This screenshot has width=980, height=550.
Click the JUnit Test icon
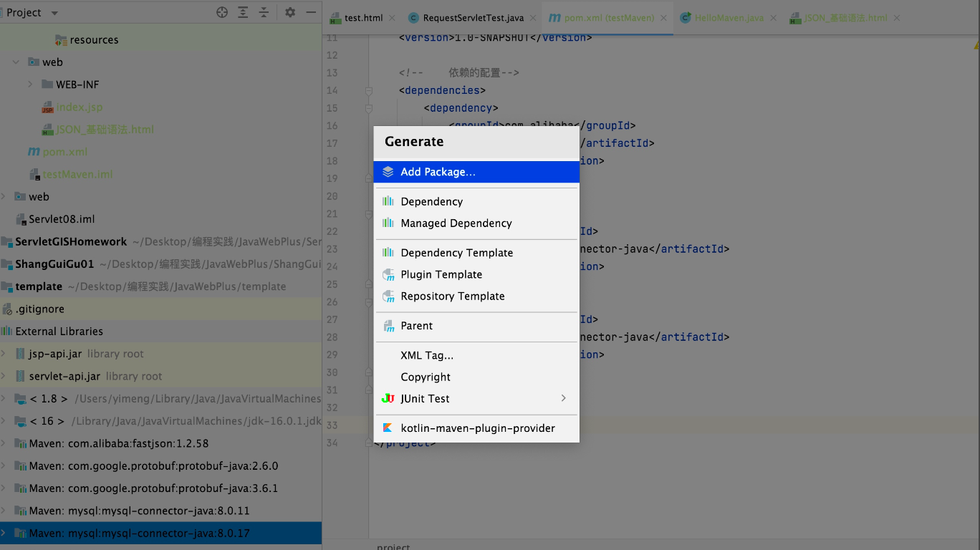pos(388,398)
